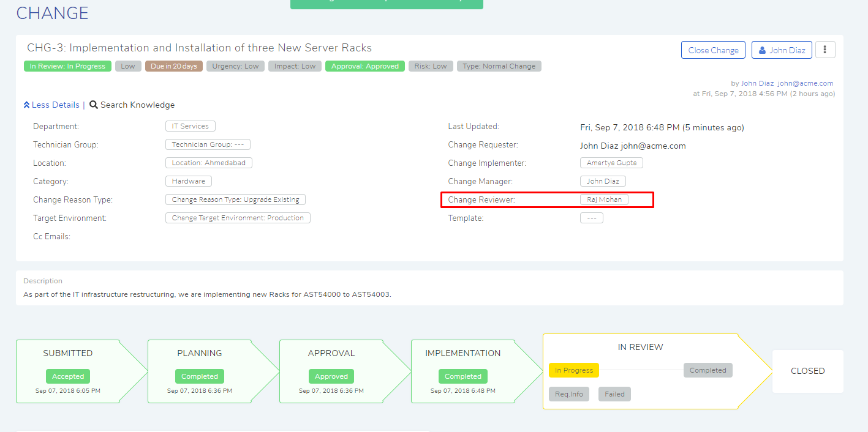Image resolution: width=868 pixels, height=432 pixels.
Task: Click Sep 07, 2018 6:05 PM timestamp
Action: 68,390
